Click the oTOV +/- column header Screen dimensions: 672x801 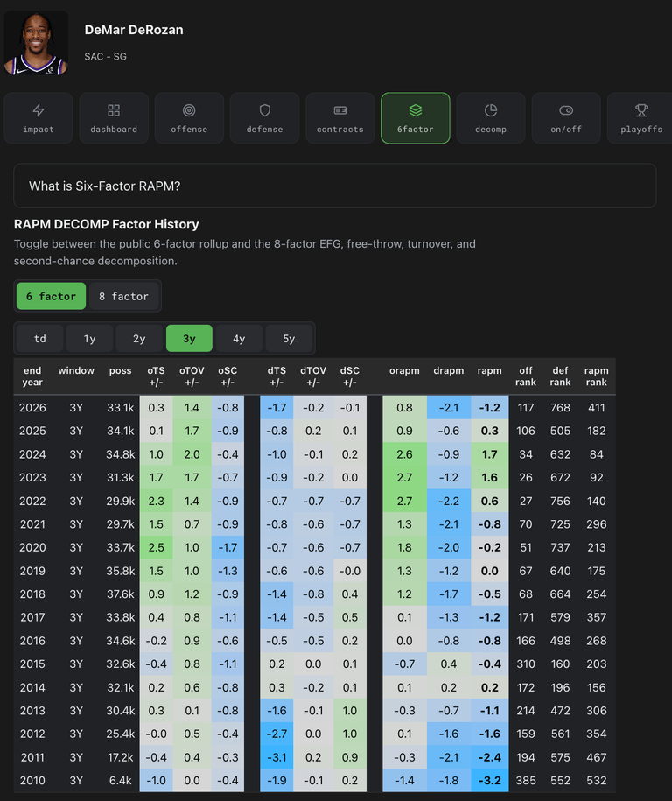[x=192, y=376]
